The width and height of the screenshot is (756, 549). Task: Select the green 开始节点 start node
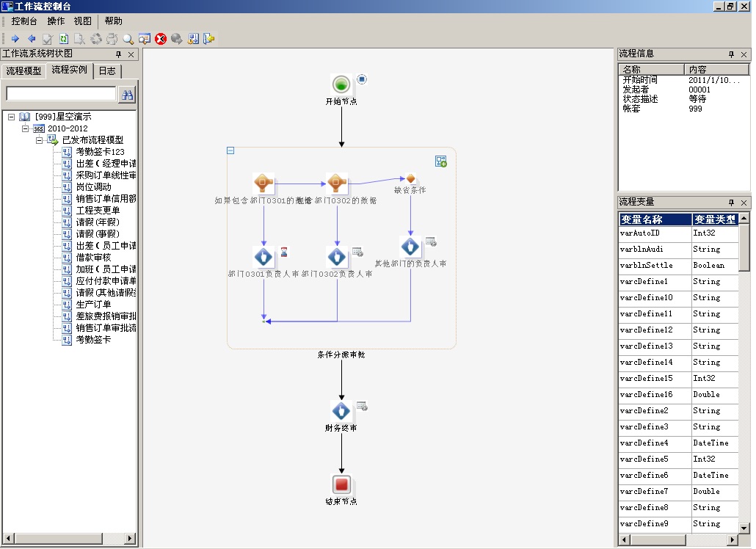341,84
